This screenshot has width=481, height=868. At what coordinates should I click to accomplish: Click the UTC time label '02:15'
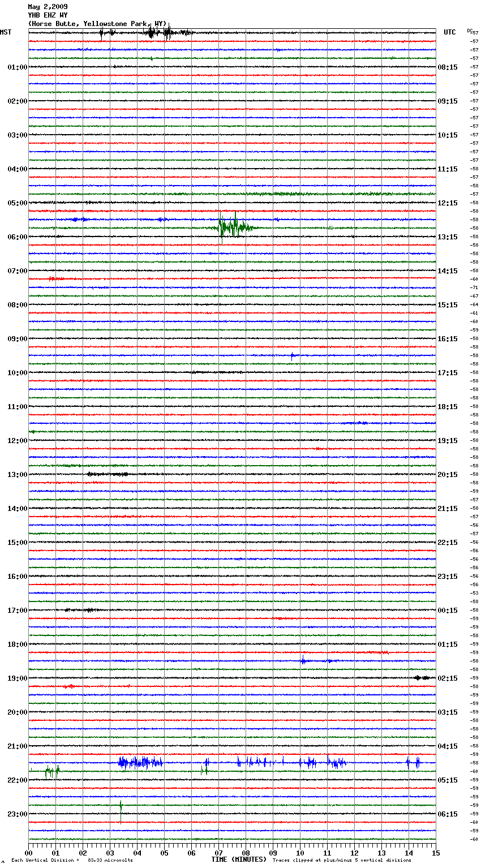448,678
